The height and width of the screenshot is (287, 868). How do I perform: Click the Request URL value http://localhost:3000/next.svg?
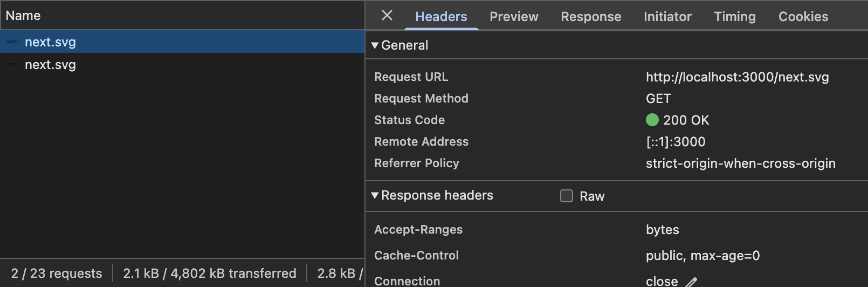click(x=737, y=77)
